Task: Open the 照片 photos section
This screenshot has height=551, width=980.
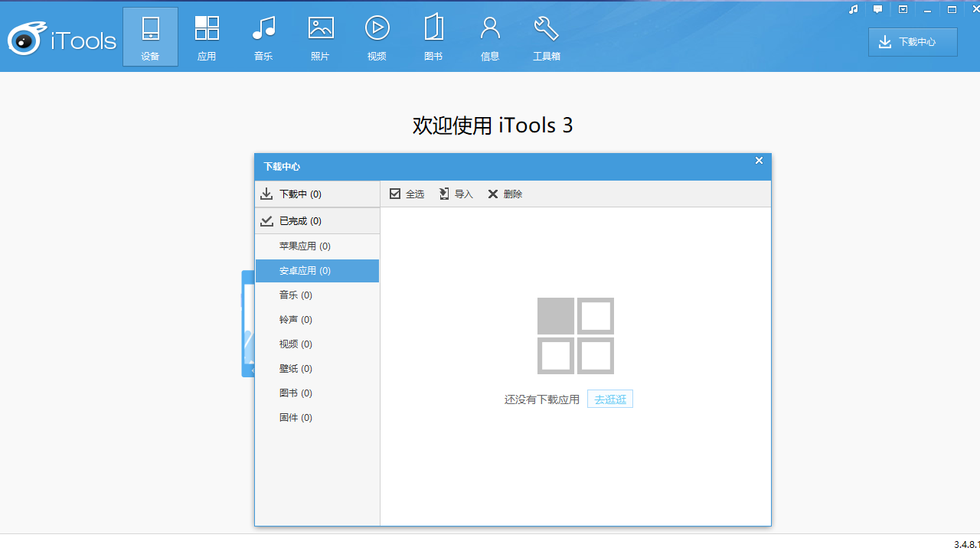Action: (320, 36)
